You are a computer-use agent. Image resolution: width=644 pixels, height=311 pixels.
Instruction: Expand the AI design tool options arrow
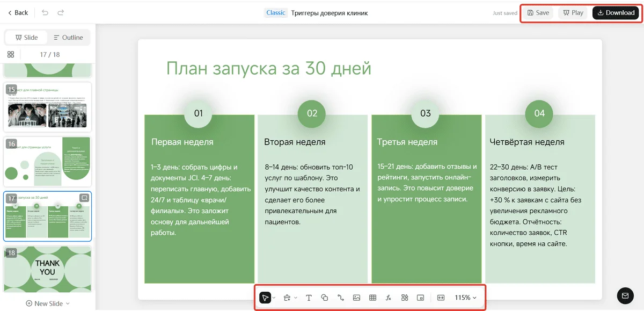[x=296, y=298]
